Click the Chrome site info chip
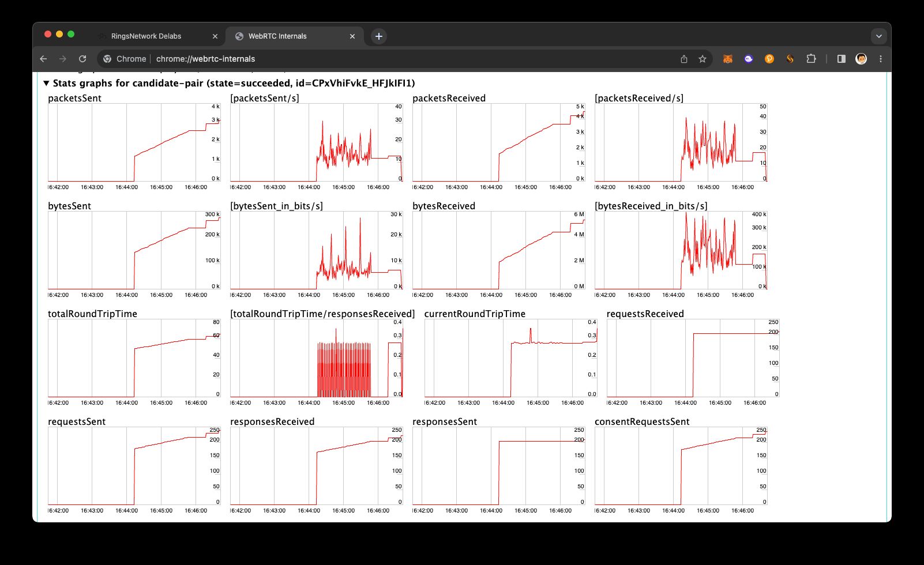This screenshot has height=565, width=924. point(125,59)
